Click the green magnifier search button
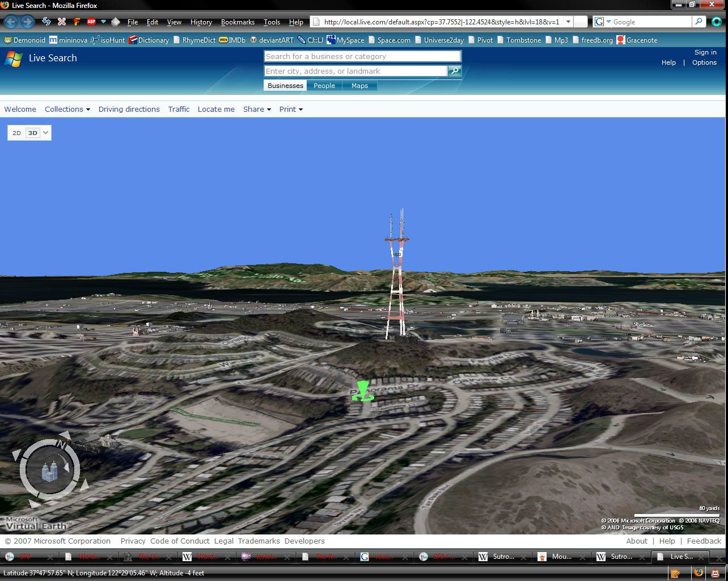Image resolution: width=728 pixels, height=581 pixels. tap(454, 71)
